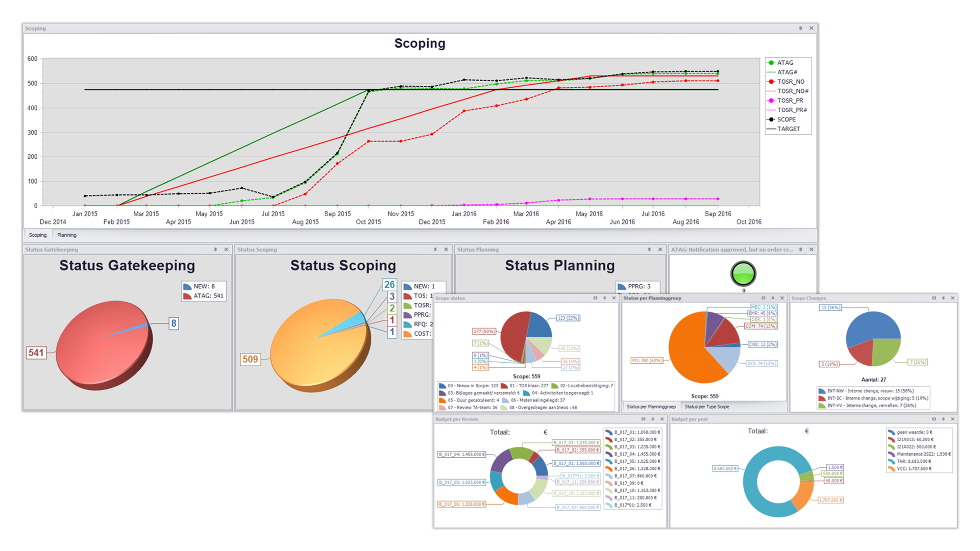Click the 541 label on Gatekeeping pie
980x551 pixels.
click(x=36, y=353)
